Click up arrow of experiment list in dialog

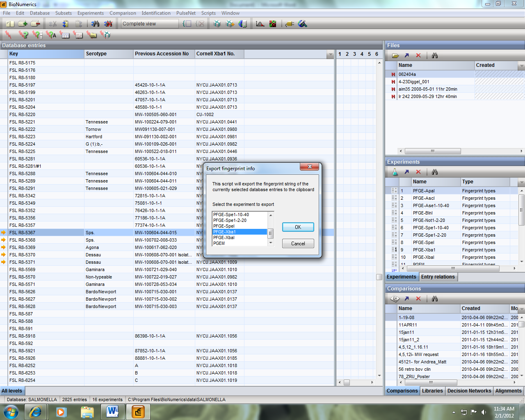[271, 215]
